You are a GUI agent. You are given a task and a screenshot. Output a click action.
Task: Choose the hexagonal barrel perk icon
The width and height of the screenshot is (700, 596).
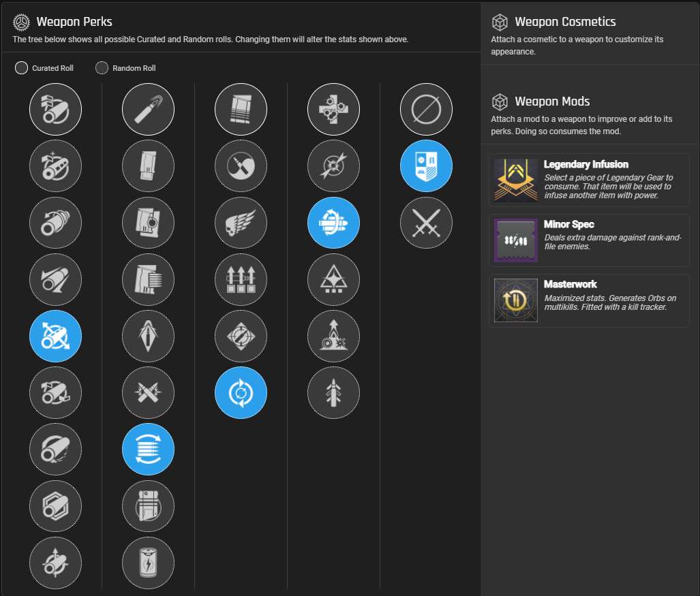(55, 507)
